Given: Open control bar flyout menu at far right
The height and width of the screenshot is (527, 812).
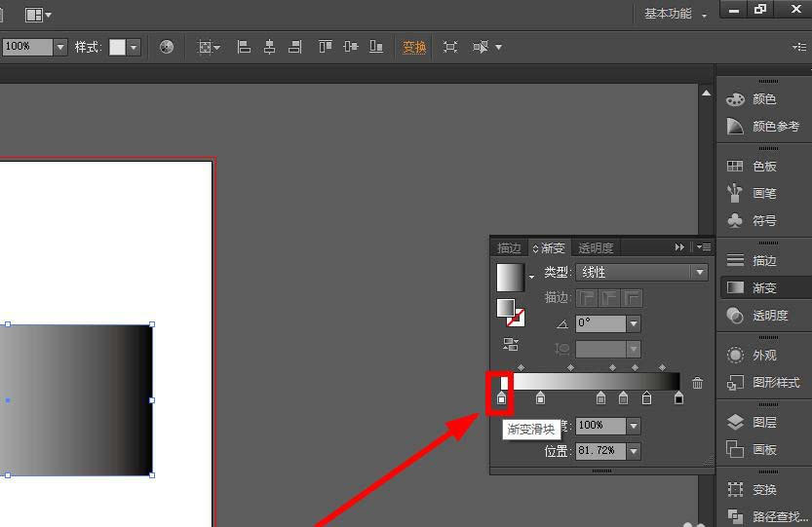Looking at the screenshot, I should pos(799,47).
